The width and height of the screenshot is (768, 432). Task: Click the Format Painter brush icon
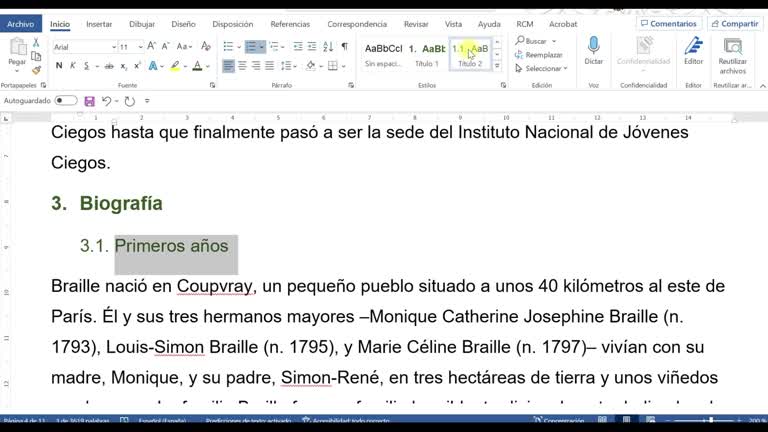click(37, 70)
